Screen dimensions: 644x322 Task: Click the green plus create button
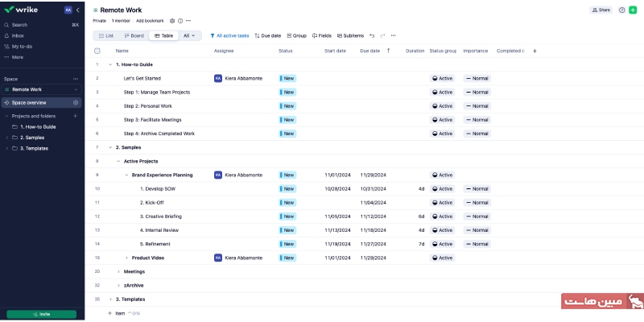click(x=633, y=10)
